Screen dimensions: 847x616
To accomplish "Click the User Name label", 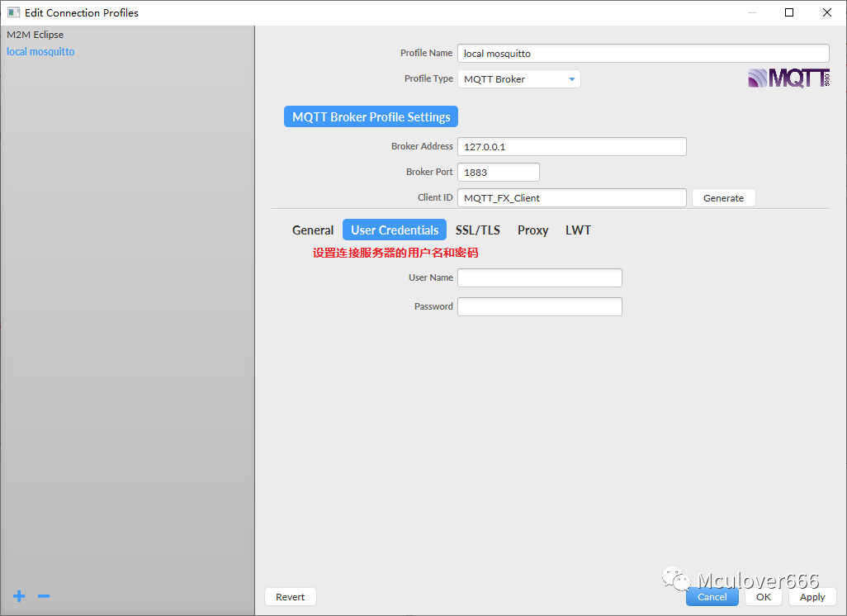I will [431, 277].
